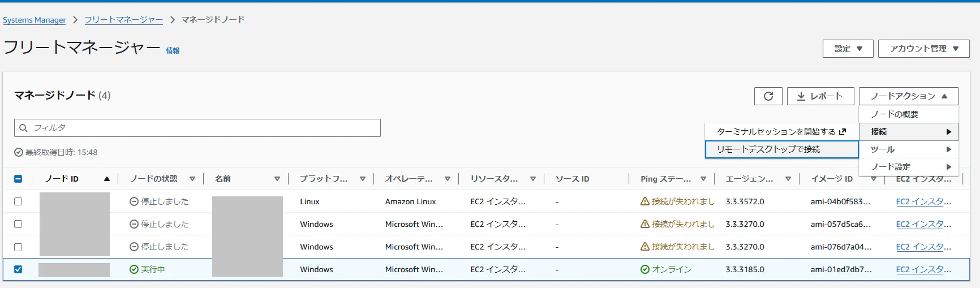Screen dimensions: 980x288
Task: Toggle the select-all header checkbox
Action: pos(18,179)
